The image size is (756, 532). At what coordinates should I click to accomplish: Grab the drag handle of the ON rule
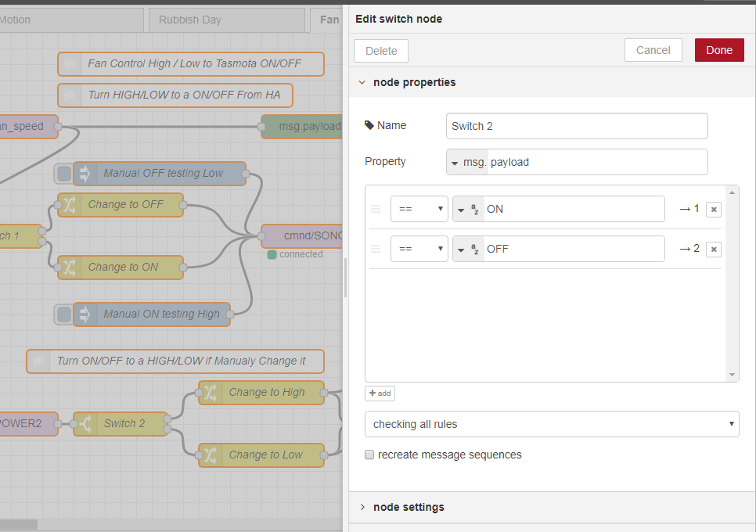click(376, 209)
